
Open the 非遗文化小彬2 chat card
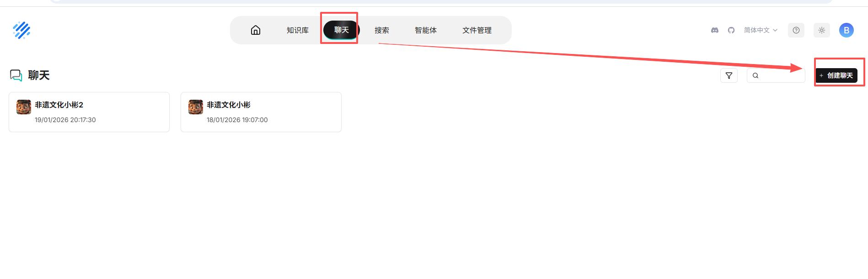click(x=89, y=112)
